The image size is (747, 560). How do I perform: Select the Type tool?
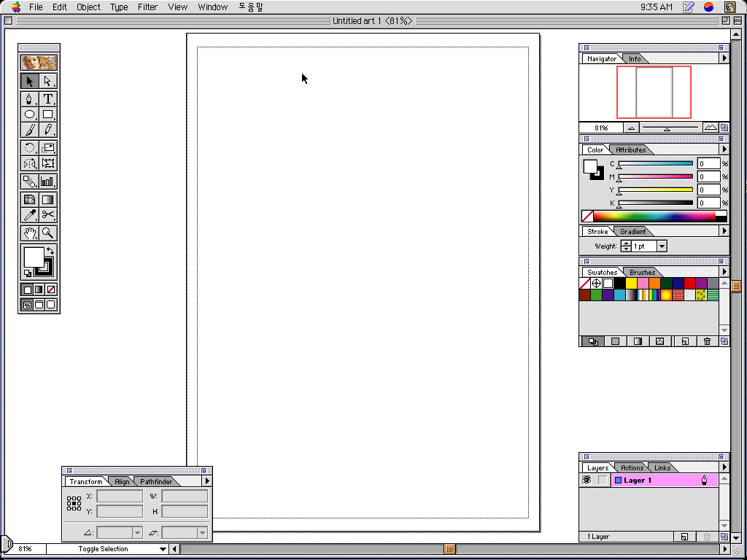[x=48, y=98]
